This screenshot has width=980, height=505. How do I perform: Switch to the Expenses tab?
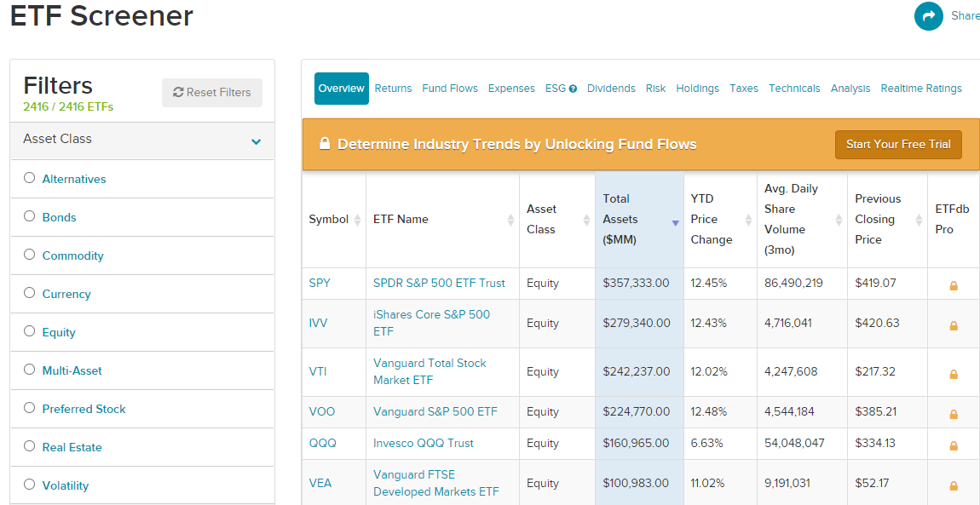pos(511,89)
